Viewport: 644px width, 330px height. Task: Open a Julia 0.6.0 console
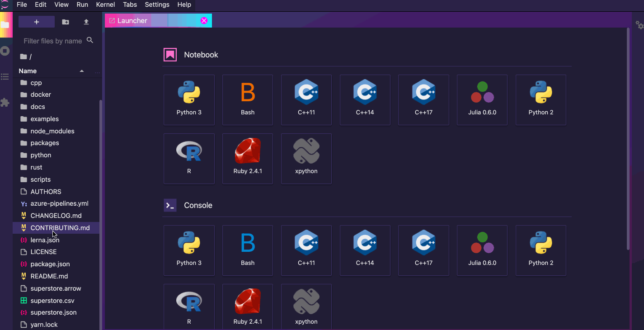(x=482, y=250)
